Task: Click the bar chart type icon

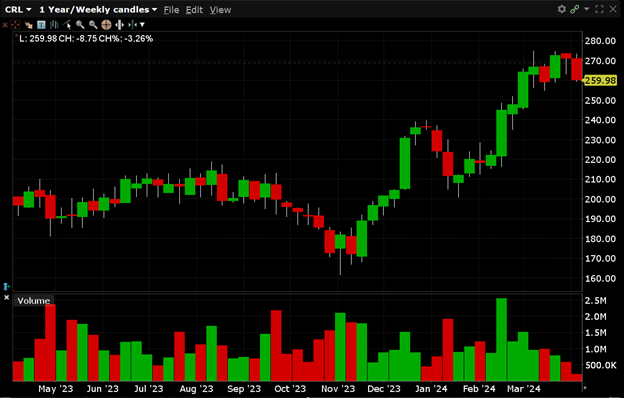Action: (54, 25)
